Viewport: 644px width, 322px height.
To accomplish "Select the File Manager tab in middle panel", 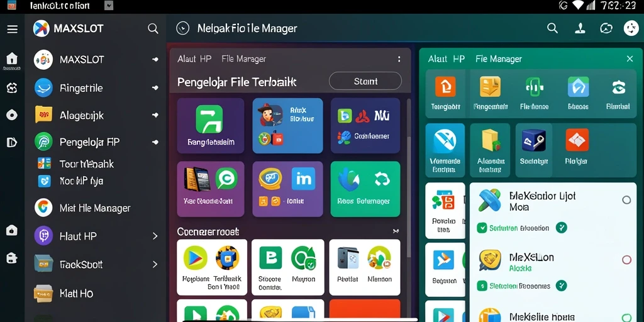I will 243,58.
